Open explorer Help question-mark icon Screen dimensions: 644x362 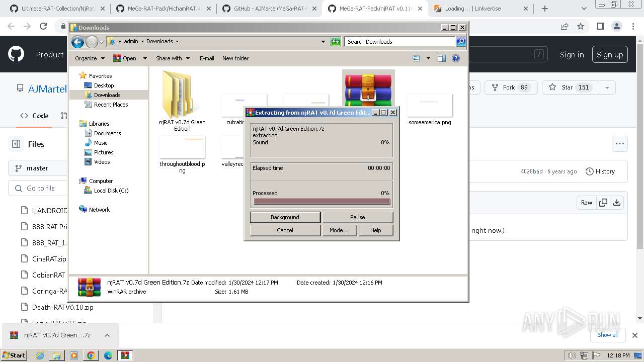tap(456, 58)
